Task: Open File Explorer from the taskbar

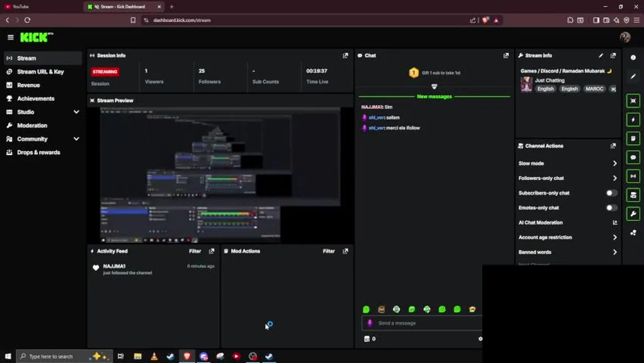Action: point(138,356)
